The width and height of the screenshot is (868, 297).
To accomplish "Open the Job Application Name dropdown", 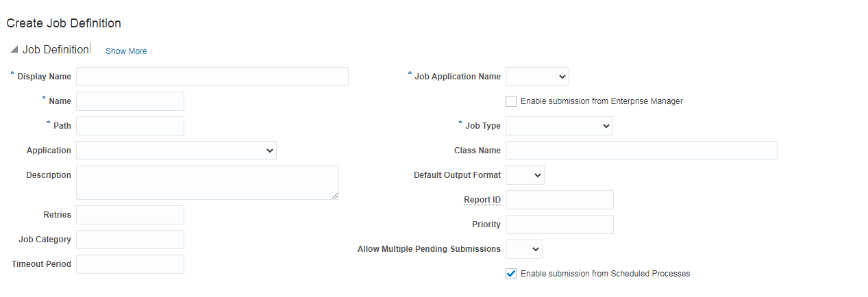I will (537, 77).
